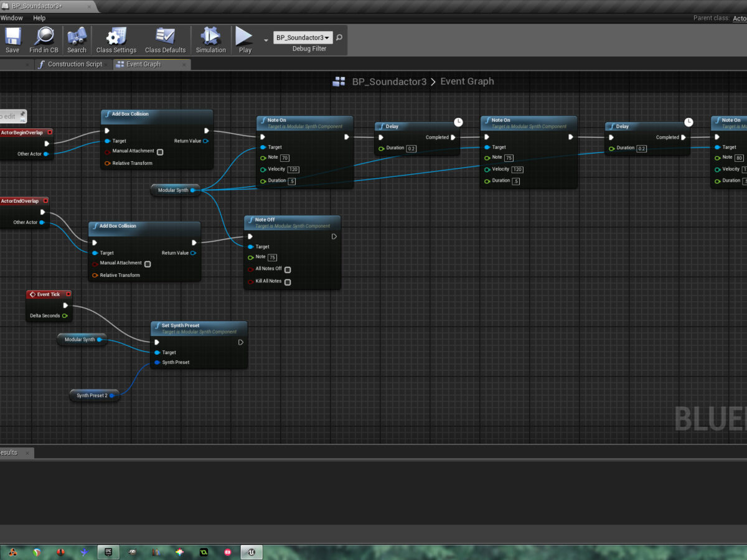Click BP_Soundactor3 in the graph breadcrumb
This screenshot has width=747, height=560.
(389, 82)
